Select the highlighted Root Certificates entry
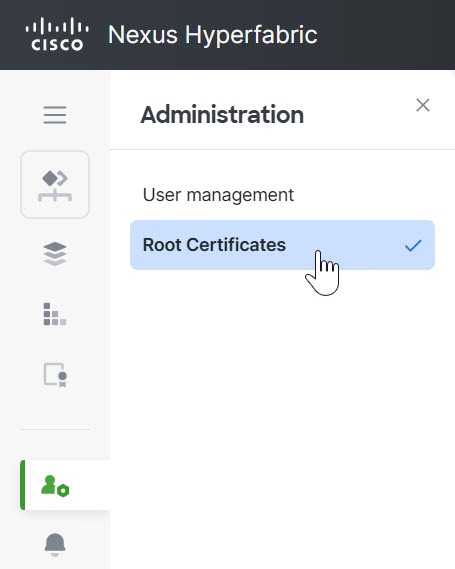 coord(282,245)
